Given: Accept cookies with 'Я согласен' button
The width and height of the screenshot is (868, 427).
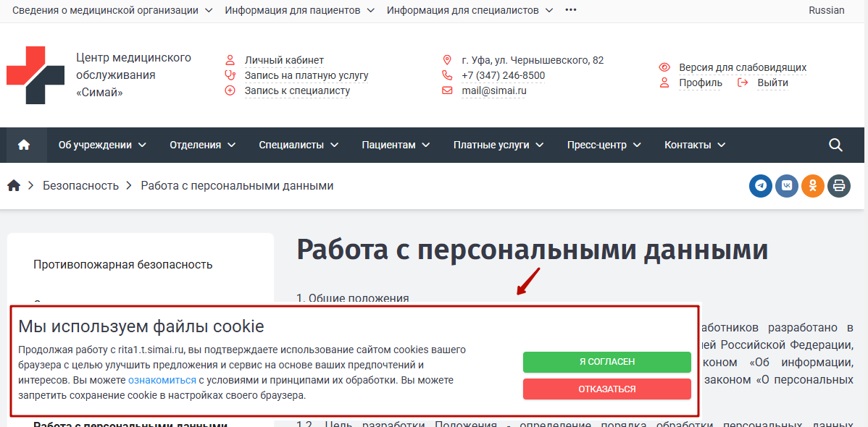Looking at the screenshot, I should point(606,362).
